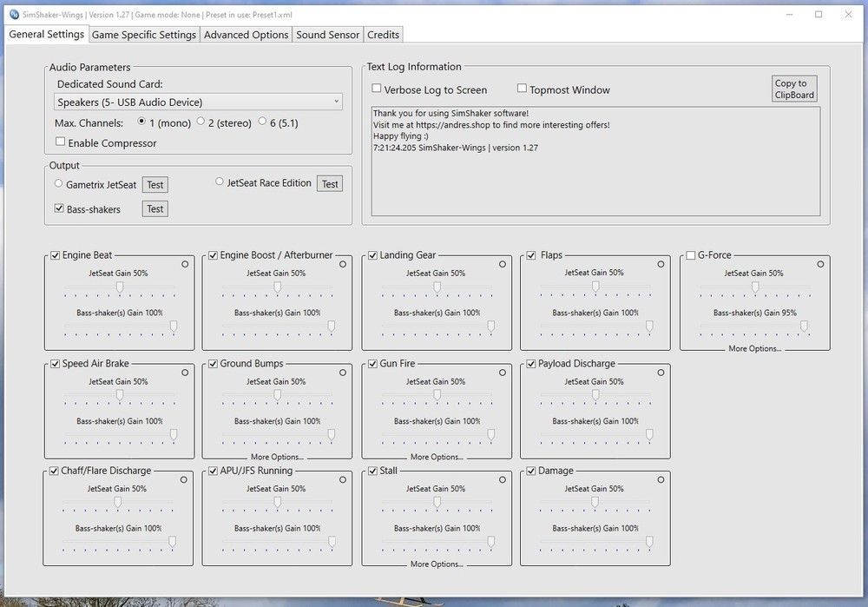The width and height of the screenshot is (868, 607).
Task: View the Credits tab
Action: 383,35
